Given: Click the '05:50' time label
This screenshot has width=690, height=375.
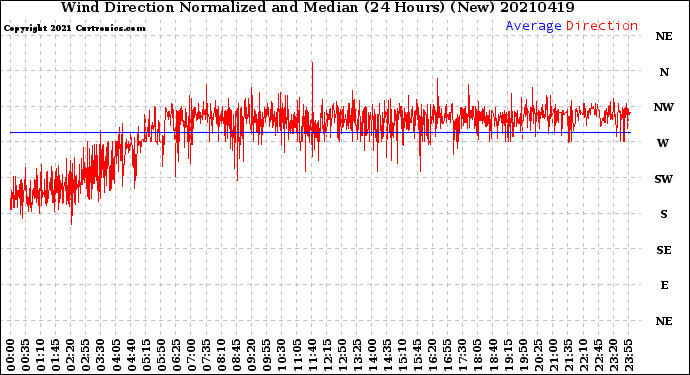Looking at the screenshot, I should 161,355.
